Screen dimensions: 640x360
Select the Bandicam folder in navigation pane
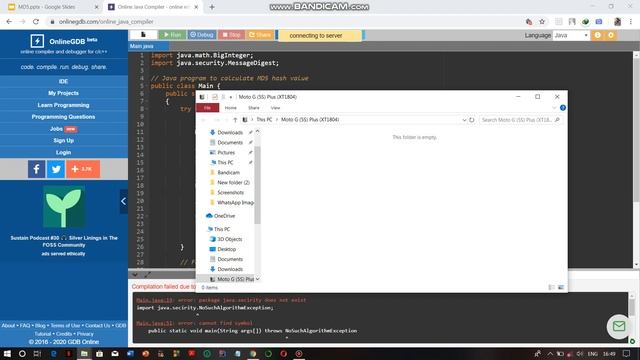228,173
